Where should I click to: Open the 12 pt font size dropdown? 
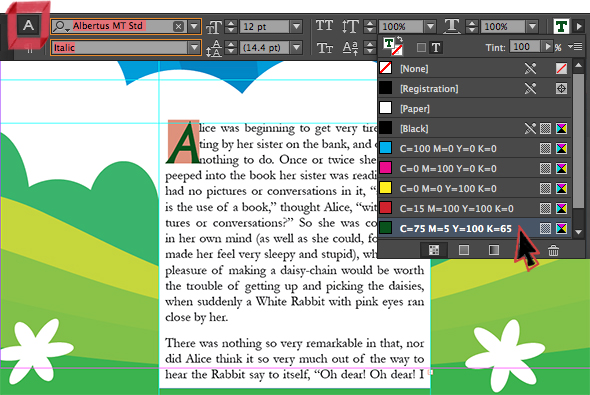[x=297, y=27]
